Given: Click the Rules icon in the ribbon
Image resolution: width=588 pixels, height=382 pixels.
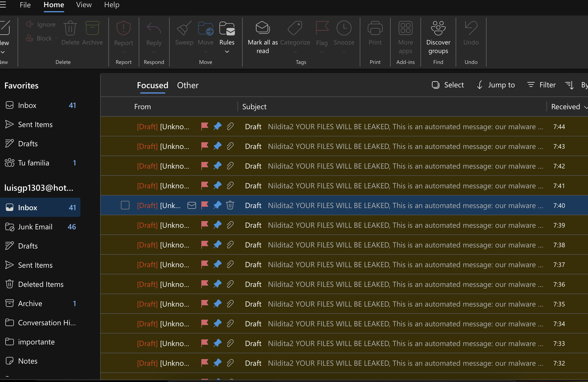Looking at the screenshot, I should [x=227, y=29].
